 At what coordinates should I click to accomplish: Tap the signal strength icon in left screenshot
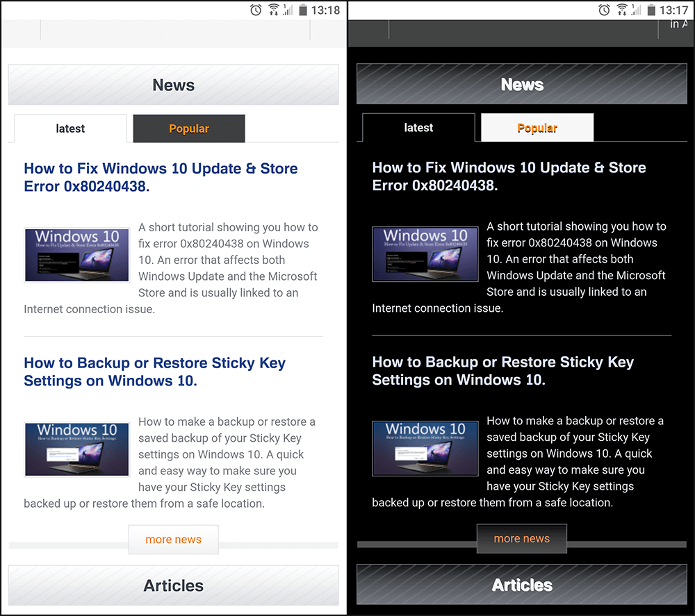[288, 10]
